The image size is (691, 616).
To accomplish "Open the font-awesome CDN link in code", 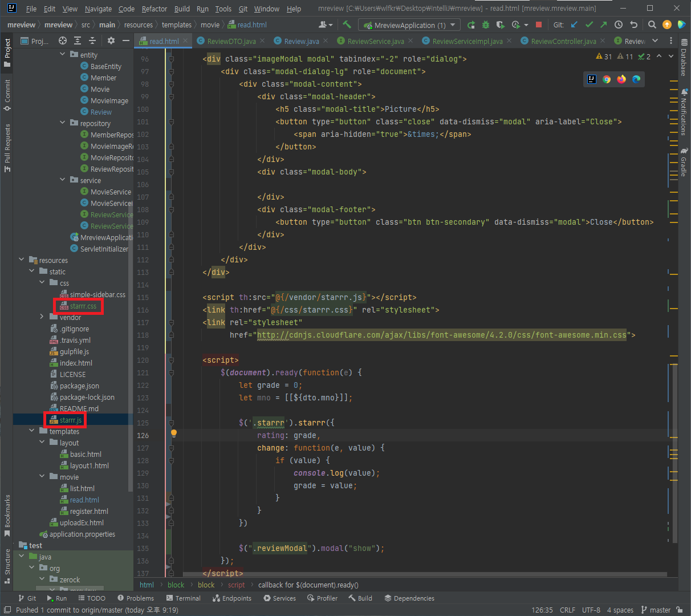I will (442, 335).
